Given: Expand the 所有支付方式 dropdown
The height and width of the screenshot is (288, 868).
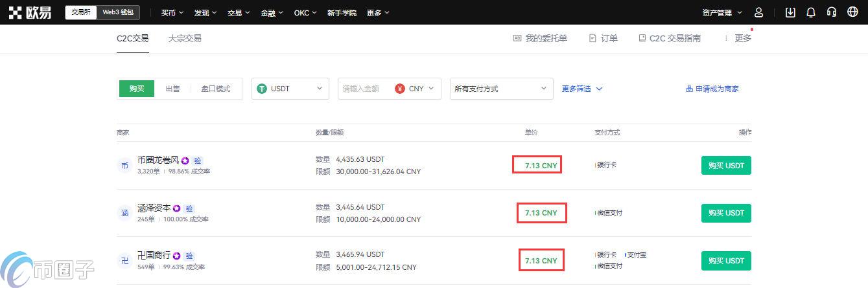Looking at the screenshot, I should click(x=501, y=89).
